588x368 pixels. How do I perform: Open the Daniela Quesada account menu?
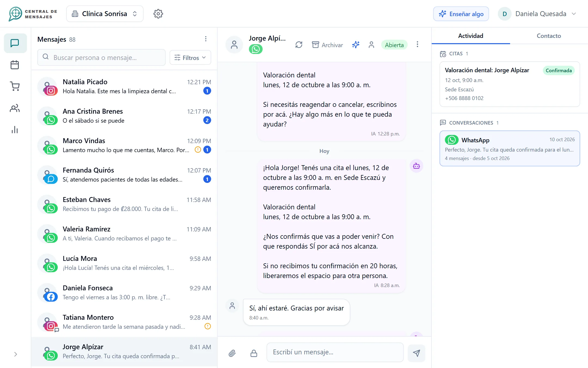coord(538,14)
